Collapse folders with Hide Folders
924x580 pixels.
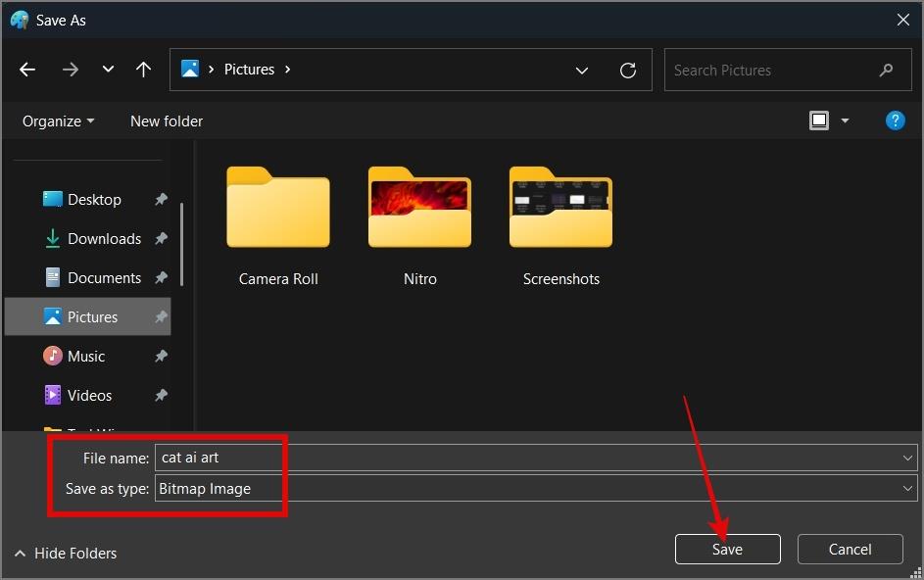[x=66, y=554]
